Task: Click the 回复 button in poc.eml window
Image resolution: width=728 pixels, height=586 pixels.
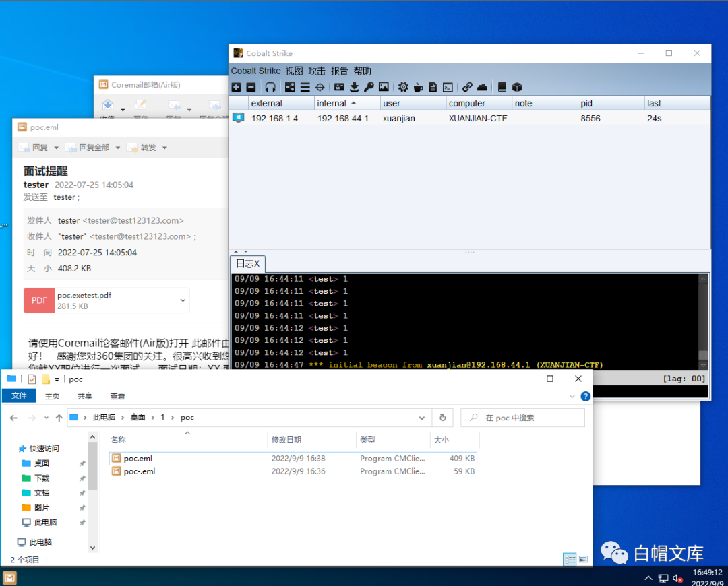Action: pos(34,148)
